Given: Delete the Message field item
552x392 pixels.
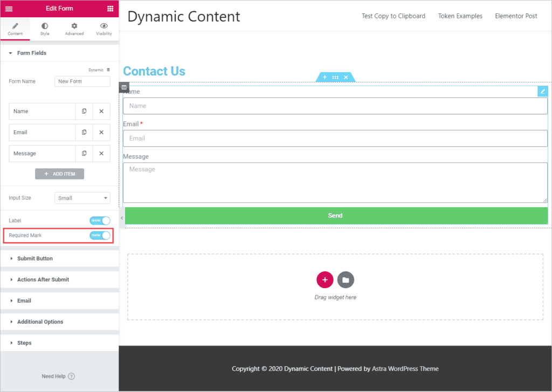Looking at the screenshot, I should [x=101, y=153].
